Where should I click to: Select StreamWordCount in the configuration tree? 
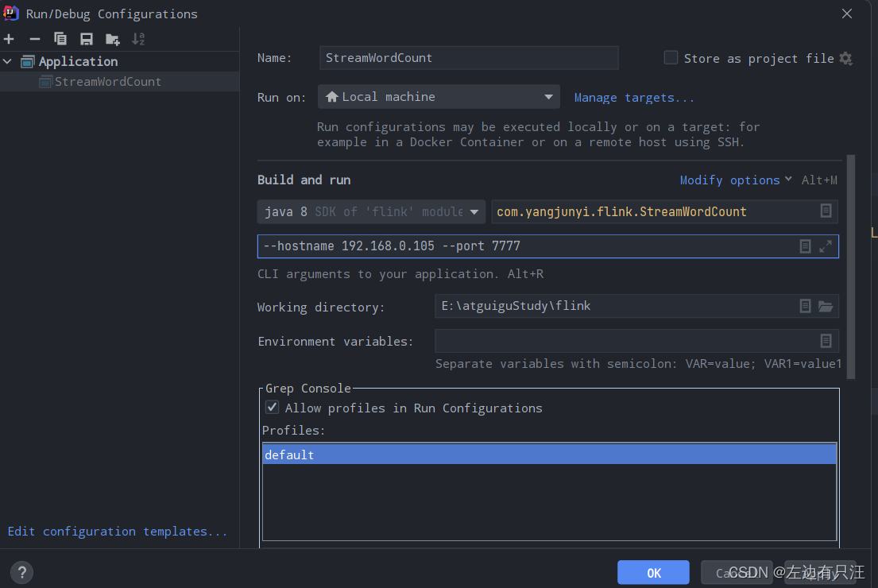pyautogui.click(x=107, y=81)
